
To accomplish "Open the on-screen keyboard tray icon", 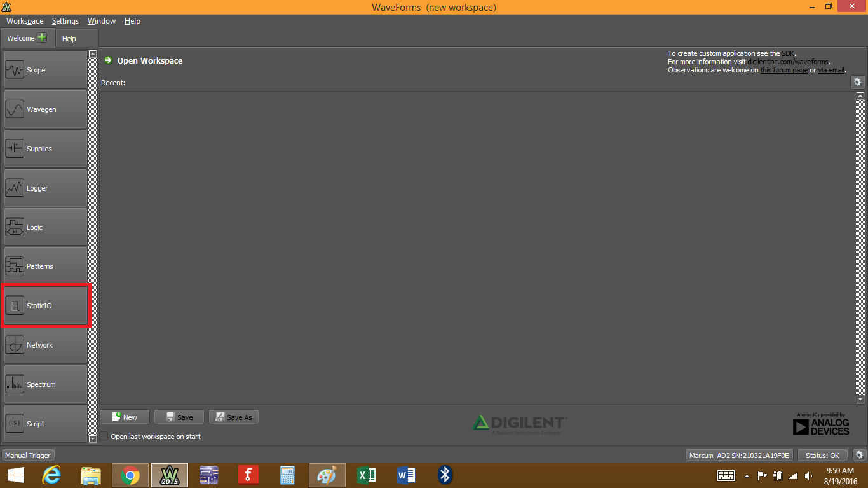I will point(726,475).
